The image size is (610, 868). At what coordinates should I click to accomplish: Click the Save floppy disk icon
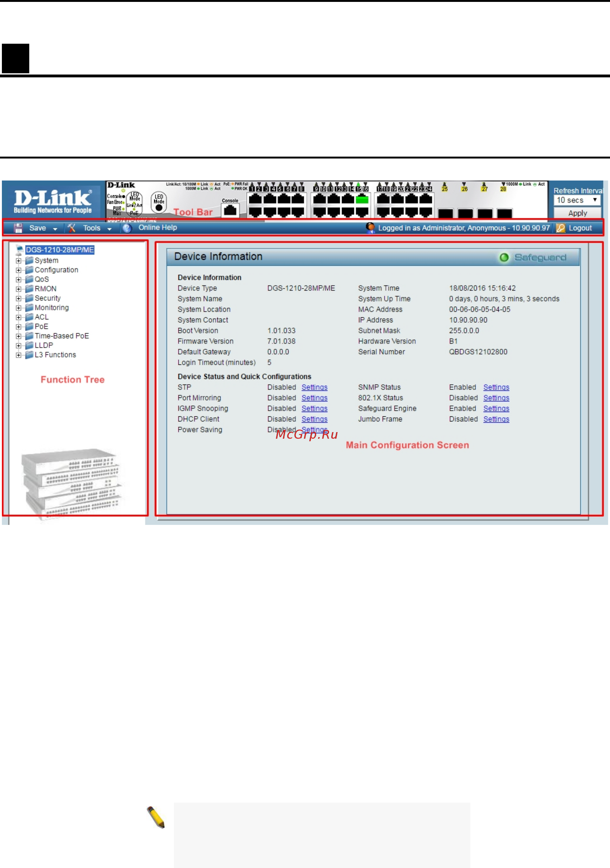coord(18,228)
